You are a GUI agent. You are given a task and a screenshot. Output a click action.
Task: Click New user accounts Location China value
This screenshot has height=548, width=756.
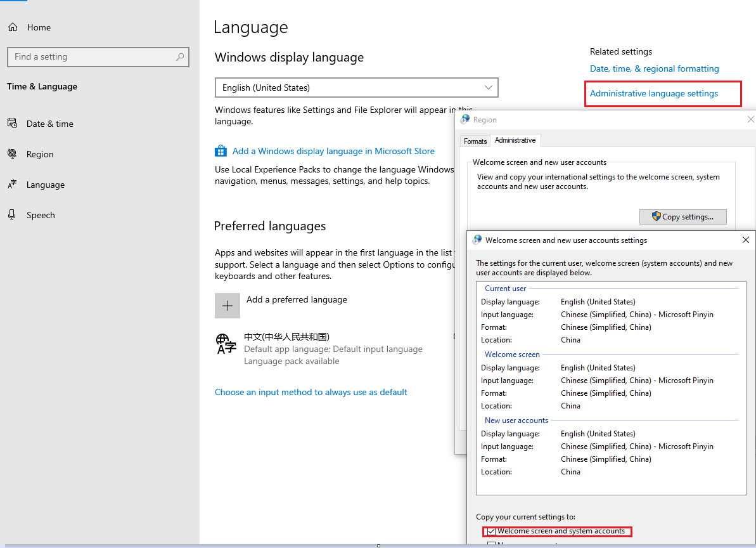570,473
